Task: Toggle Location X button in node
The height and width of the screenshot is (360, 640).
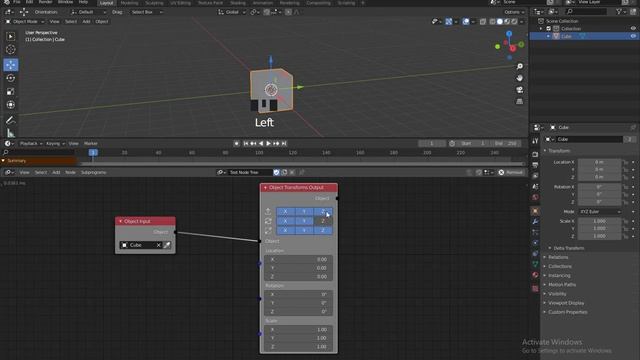Action: click(285, 211)
